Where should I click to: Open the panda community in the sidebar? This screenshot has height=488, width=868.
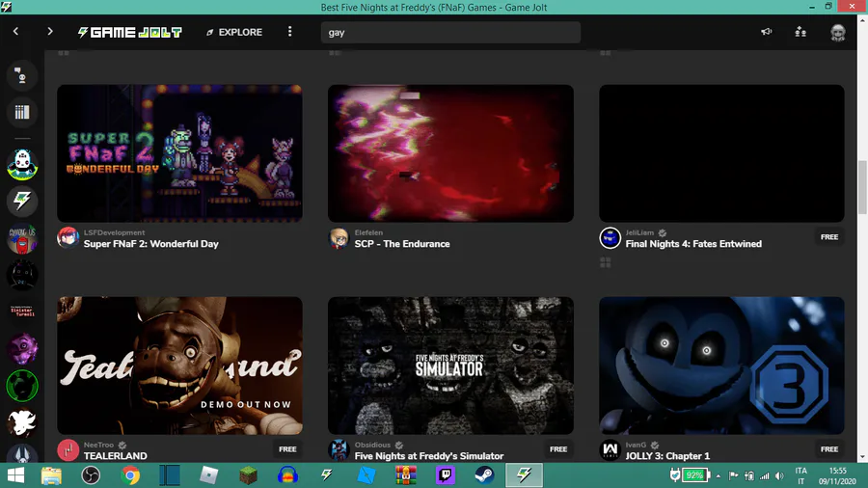(22, 164)
